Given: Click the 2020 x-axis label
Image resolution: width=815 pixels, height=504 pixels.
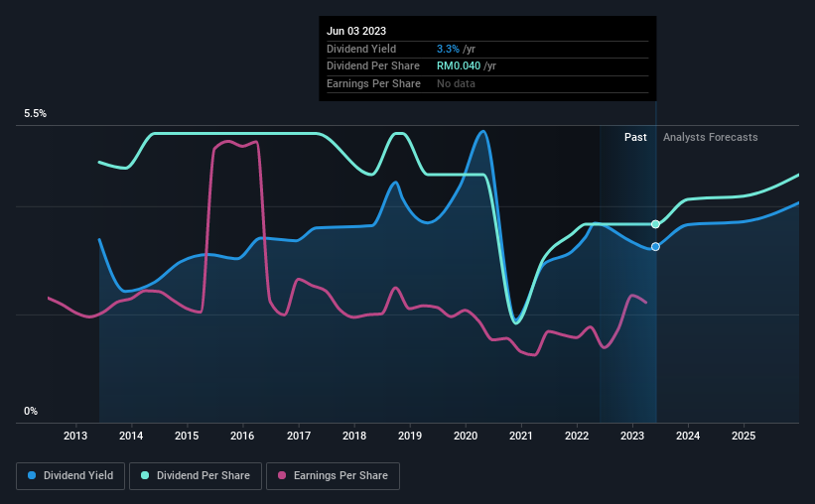Looking at the screenshot, I should 466,436.
